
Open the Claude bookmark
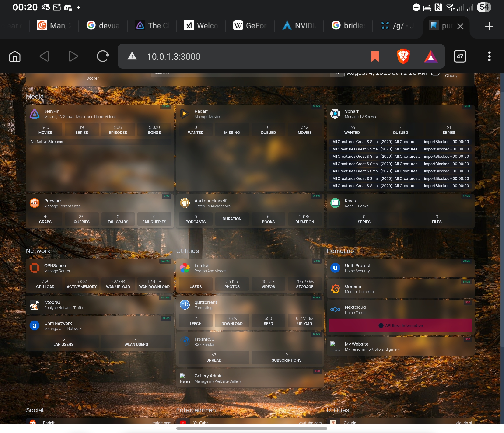400,421
